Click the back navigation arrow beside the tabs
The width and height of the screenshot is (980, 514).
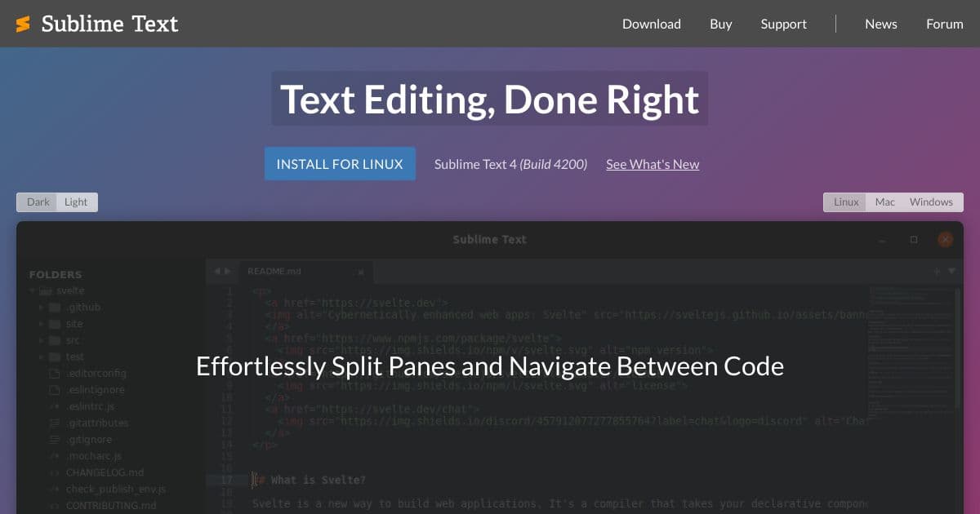[217, 271]
